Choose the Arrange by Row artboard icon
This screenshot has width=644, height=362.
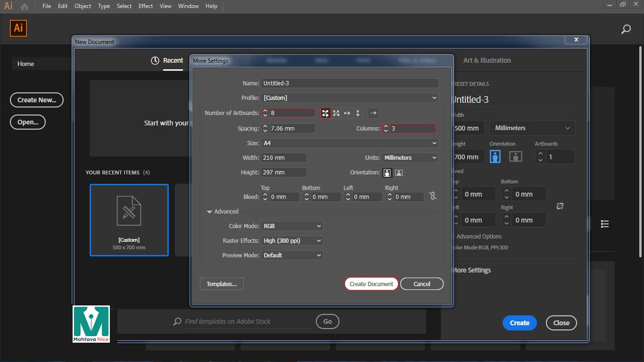pyautogui.click(x=347, y=113)
